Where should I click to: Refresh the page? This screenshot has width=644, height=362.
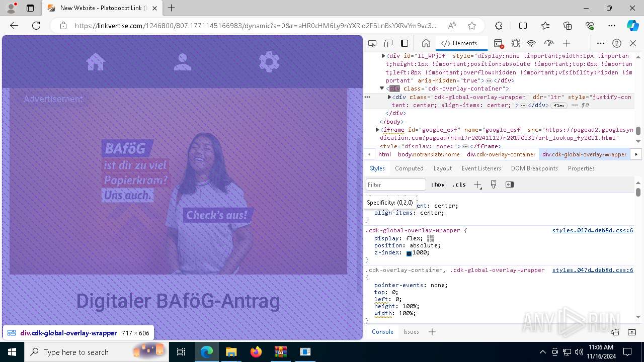click(x=36, y=26)
